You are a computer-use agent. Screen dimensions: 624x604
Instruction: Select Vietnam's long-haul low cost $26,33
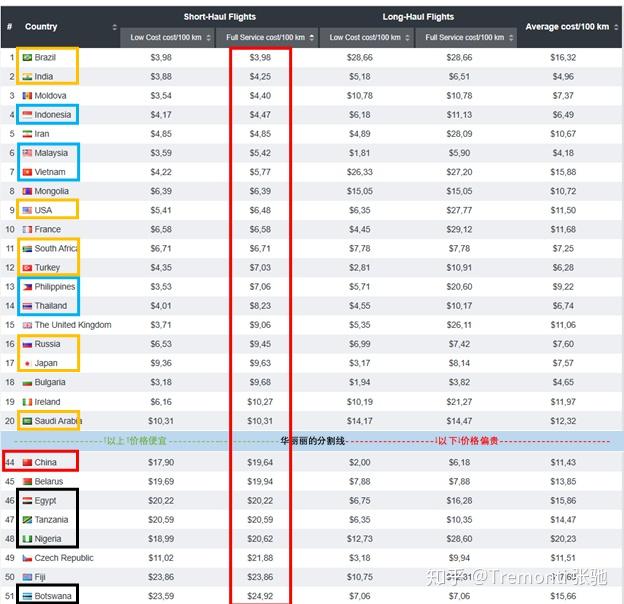(360, 172)
